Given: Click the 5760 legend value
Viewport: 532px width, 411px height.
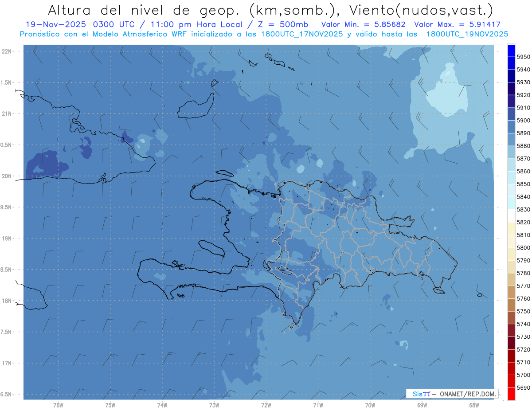Looking at the screenshot, I should 523,298.
